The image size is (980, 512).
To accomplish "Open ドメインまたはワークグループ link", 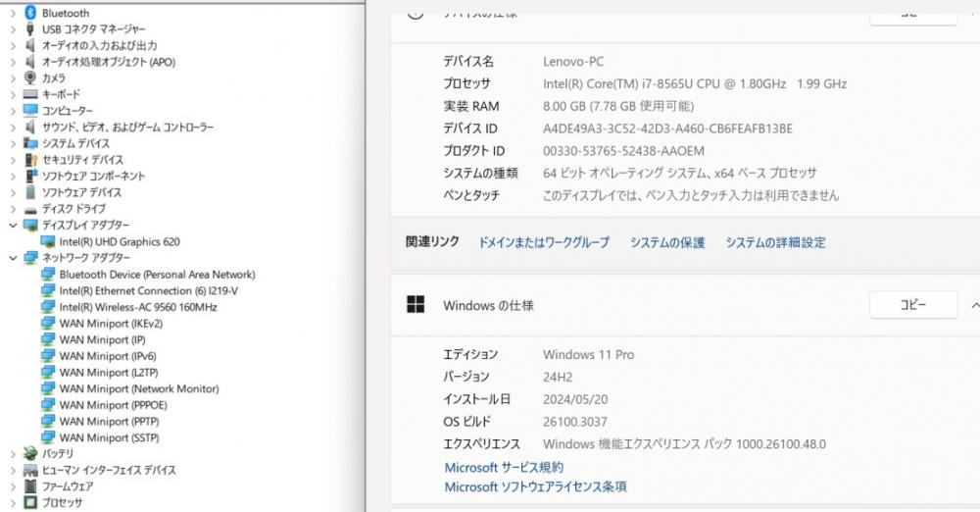I will pos(544,242).
